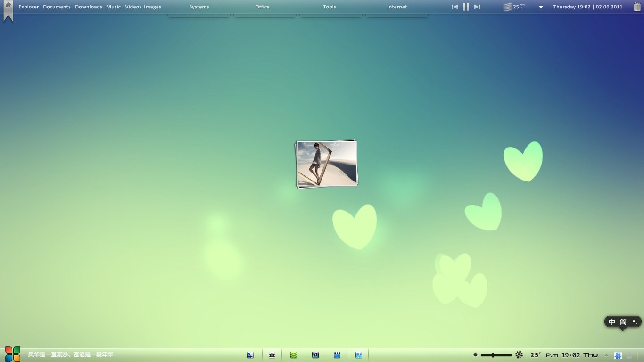
Task: Open the recycle bin icon at top-right
Action: [x=637, y=7]
